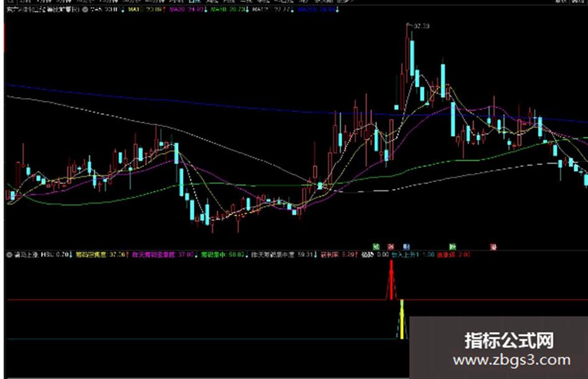Open main chart indicator settings circle icon
The image size is (588, 379).
(85, 9)
